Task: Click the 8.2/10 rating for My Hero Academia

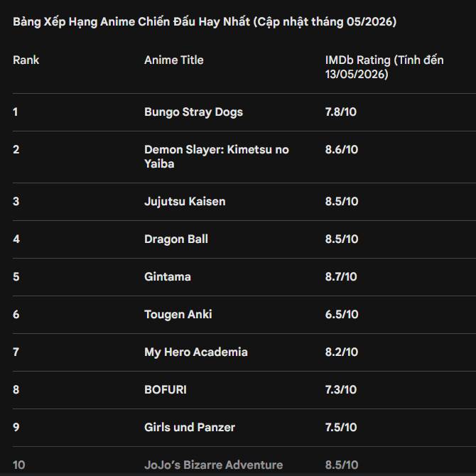Action: click(342, 352)
